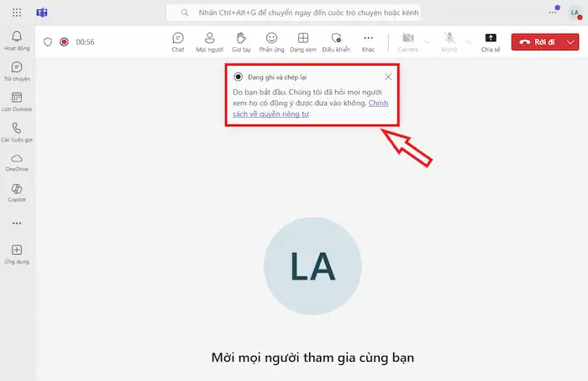588x381 pixels.
Task: Open Khác more options menu
Action: pyautogui.click(x=368, y=41)
